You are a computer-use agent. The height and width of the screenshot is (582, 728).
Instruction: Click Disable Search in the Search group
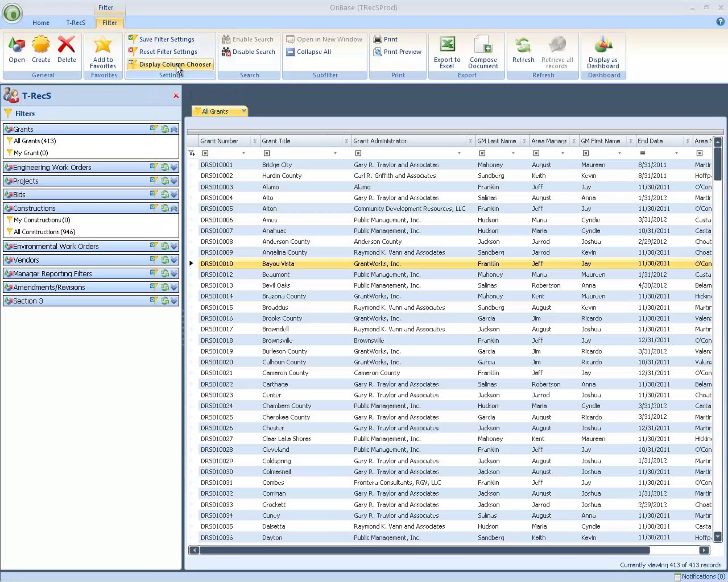[x=248, y=52]
